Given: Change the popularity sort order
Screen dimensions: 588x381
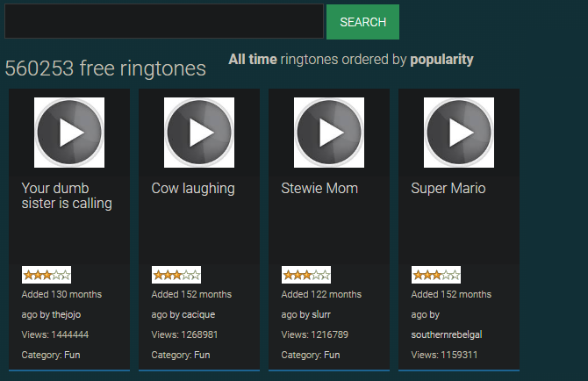Looking at the screenshot, I should point(441,60).
